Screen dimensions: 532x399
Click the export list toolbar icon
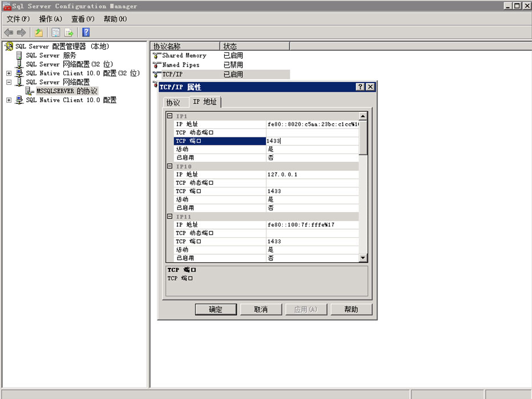tap(68, 32)
